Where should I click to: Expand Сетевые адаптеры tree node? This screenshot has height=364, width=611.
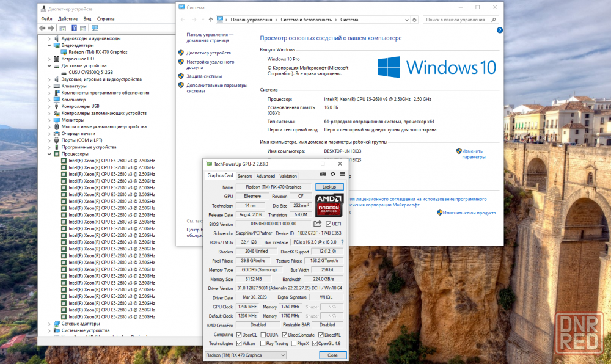[49, 324]
